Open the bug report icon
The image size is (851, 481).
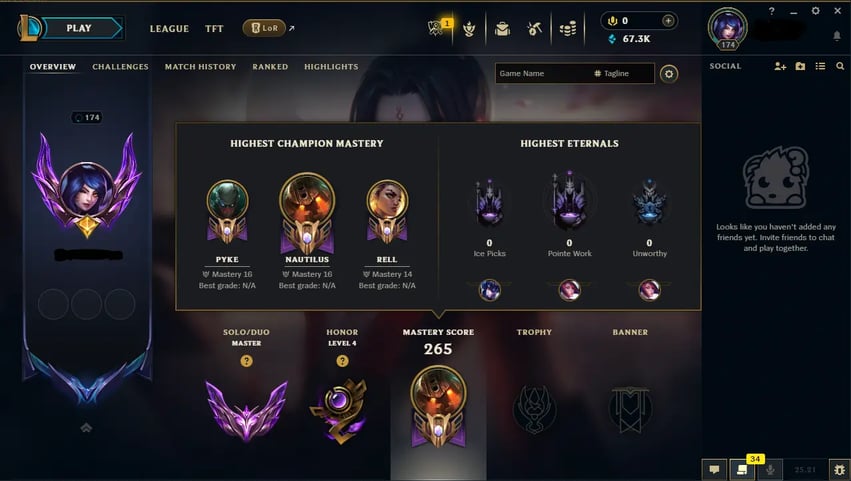[x=839, y=469]
